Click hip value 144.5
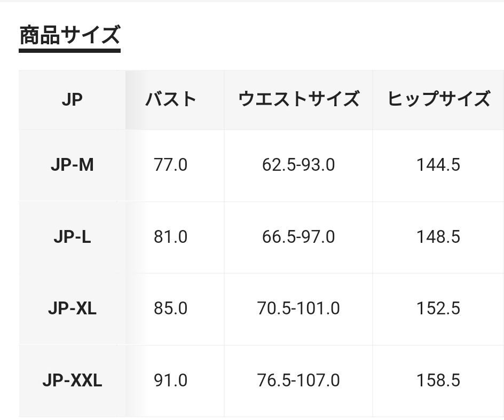Screen dimensions: 504x420 tap(438, 165)
